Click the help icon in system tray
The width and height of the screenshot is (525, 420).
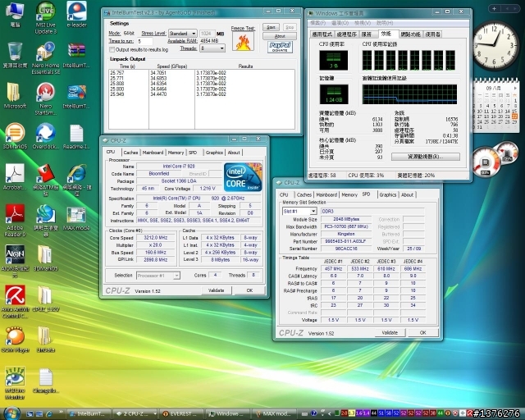[x=313, y=413]
